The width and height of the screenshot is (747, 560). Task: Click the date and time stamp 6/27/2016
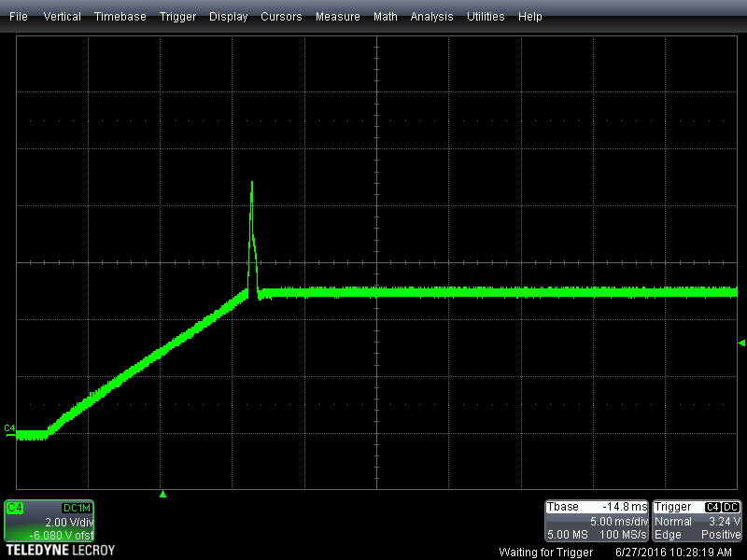coord(673,553)
